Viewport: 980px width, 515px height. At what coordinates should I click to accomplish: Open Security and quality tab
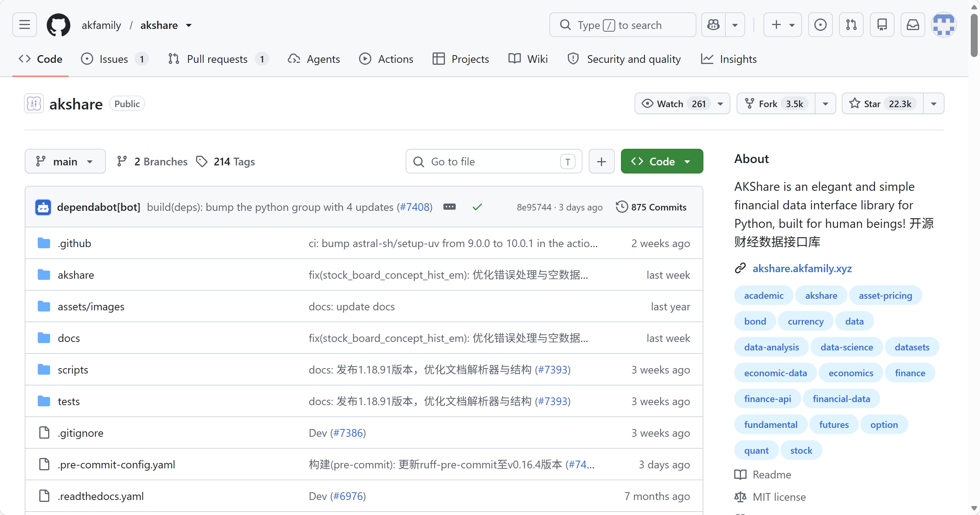[624, 59]
